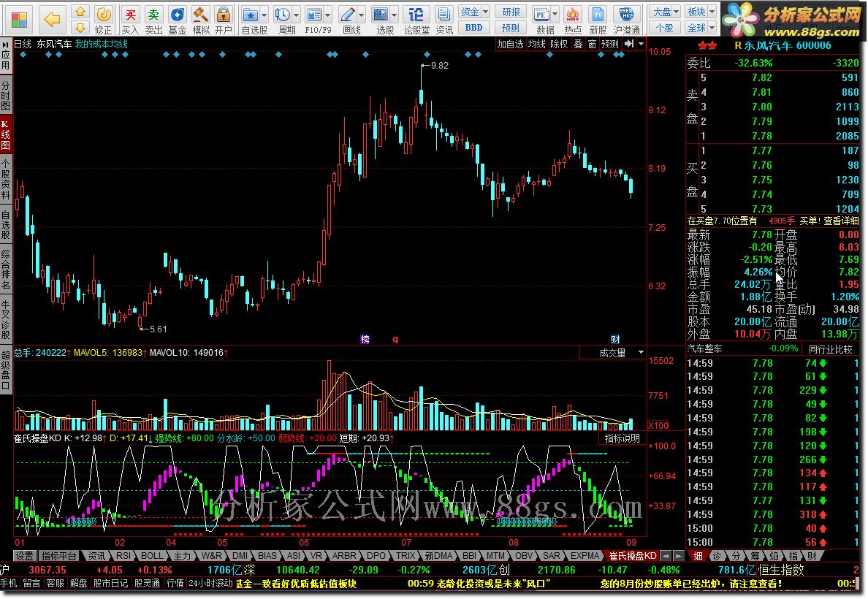The width and height of the screenshot is (868, 599).
Task: Open the 新股 IPO icon
Action: pyautogui.click(x=598, y=20)
